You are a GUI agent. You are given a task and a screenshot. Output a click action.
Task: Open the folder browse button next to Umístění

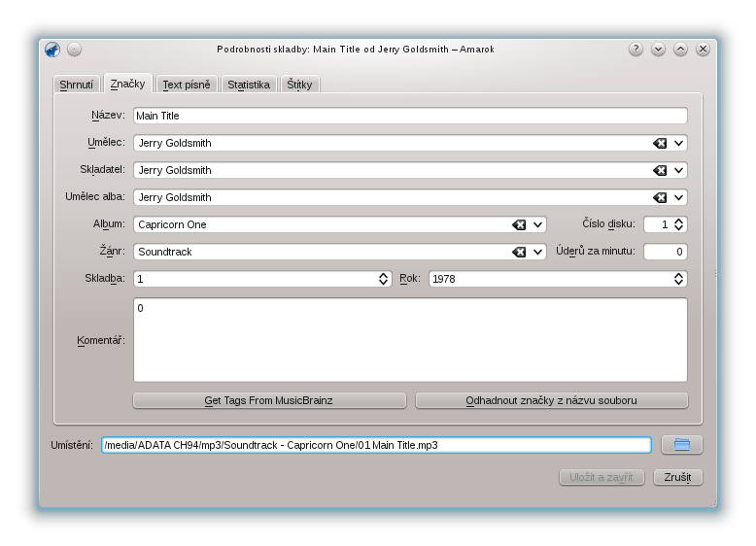pyautogui.click(x=682, y=445)
